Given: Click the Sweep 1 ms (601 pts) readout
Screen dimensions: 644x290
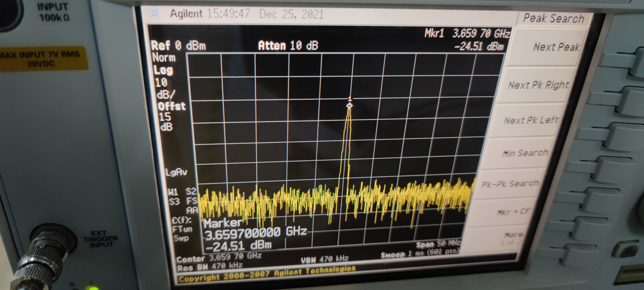Looking at the screenshot, I should [x=420, y=253].
